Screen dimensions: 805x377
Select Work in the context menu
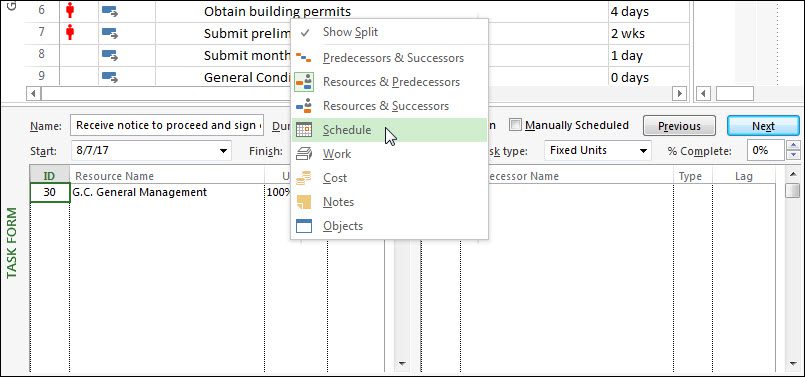point(389,154)
